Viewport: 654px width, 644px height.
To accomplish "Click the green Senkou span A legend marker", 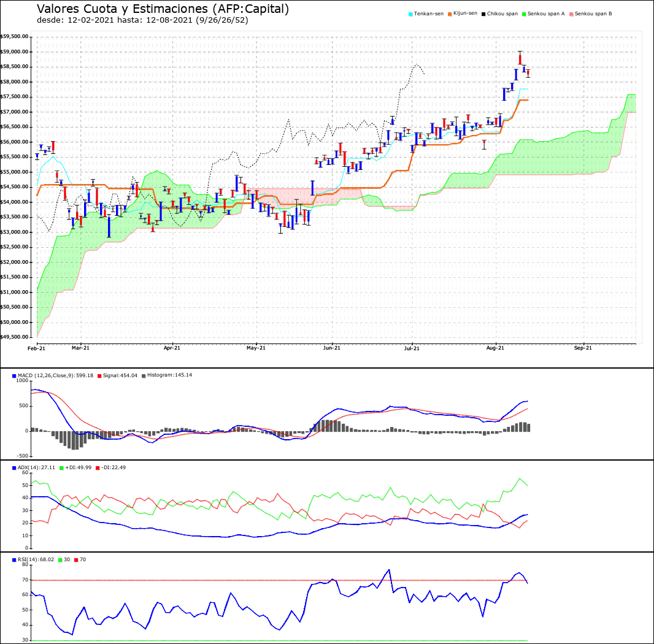I will [525, 14].
